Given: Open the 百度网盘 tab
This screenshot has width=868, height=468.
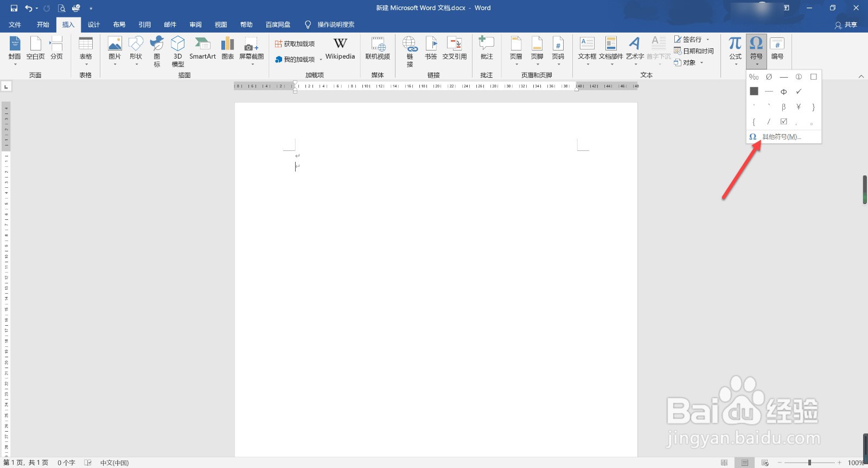Looking at the screenshot, I should coord(278,24).
